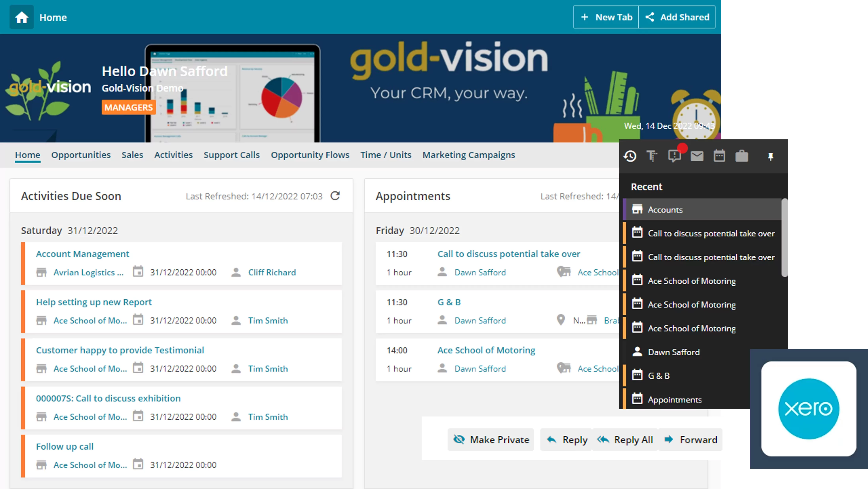Screen dimensions: 868x489
Task: Open Call to discuss potential take over appointment
Action: 509,254
